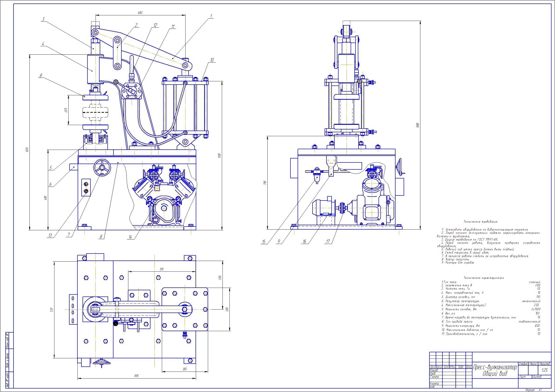555x392 pixels.
Task: Select callout number 3 at the top left
Action: [x=43, y=20]
